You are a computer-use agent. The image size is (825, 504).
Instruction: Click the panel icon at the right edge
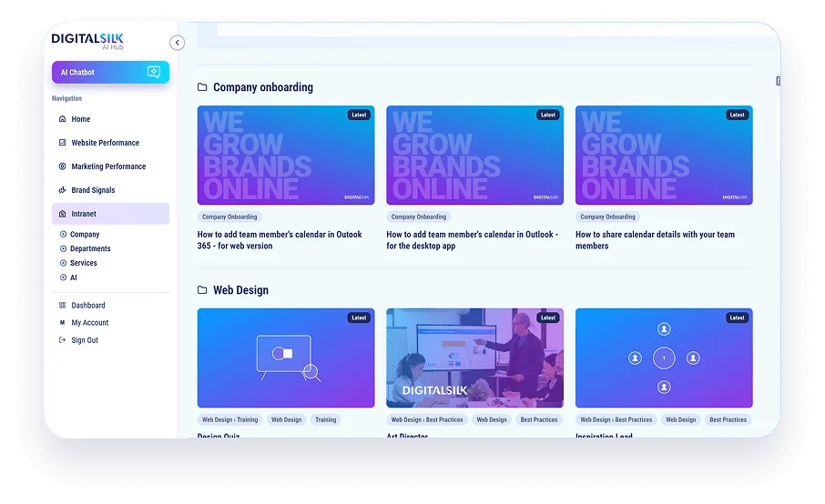(x=779, y=80)
